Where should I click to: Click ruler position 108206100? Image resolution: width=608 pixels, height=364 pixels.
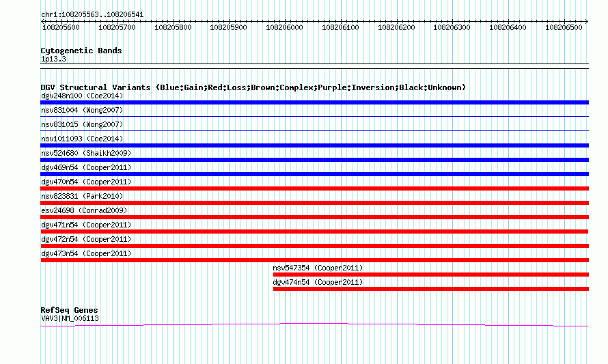(x=340, y=27)
